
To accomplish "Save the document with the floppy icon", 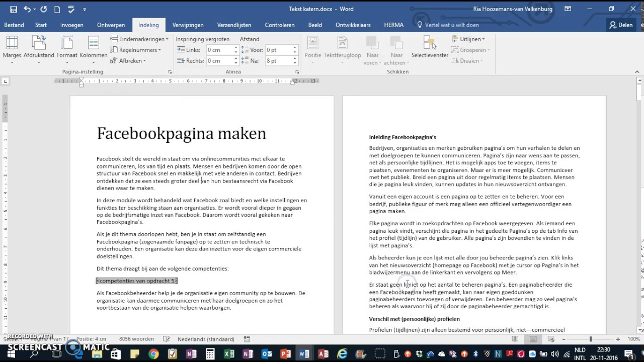I will click(13, 9).
